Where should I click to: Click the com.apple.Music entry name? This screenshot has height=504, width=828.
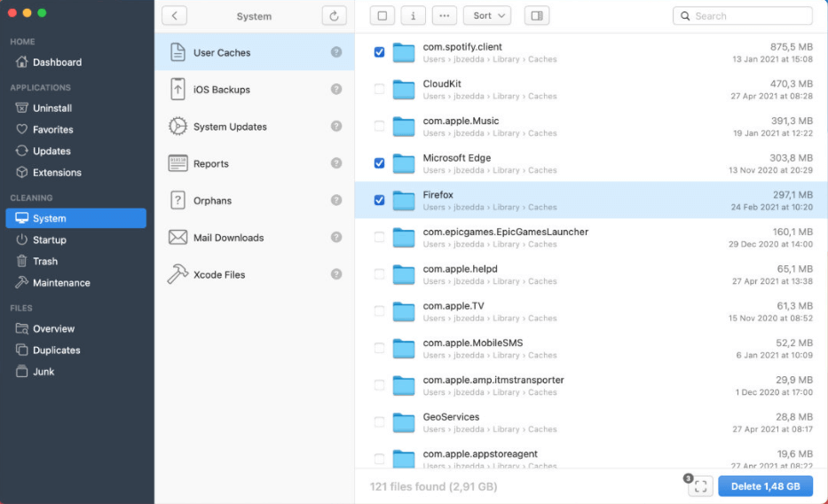(x=461, y=121)
